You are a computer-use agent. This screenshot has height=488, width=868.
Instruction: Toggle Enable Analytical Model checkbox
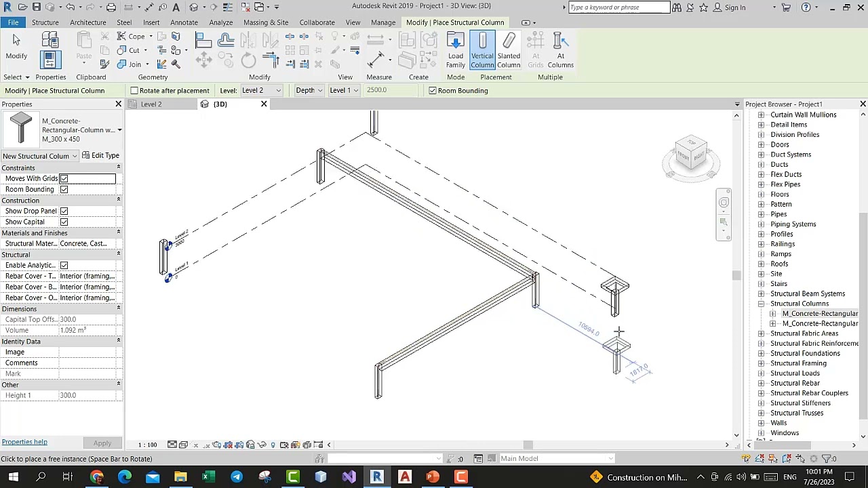pyautogui.click(x=64, y=266)
